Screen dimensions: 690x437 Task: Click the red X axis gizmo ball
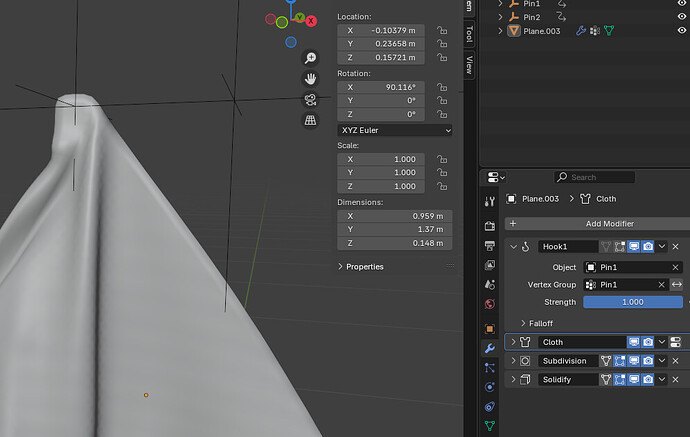tap(311, 21)
